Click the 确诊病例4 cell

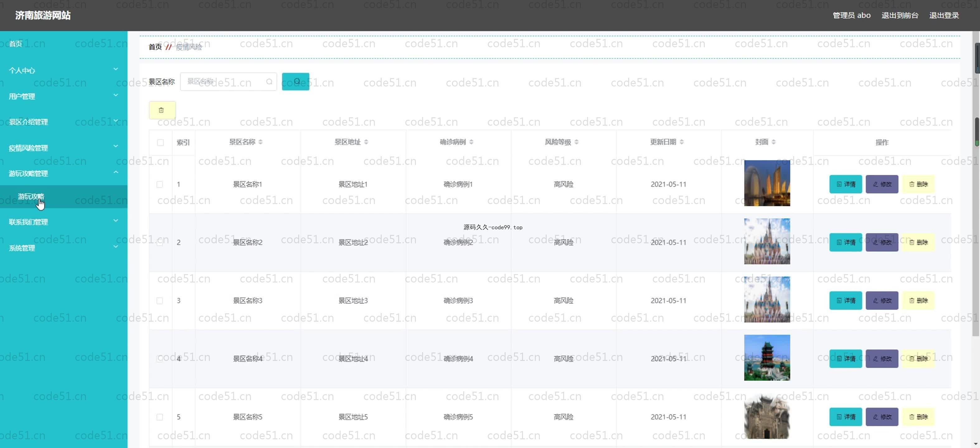pyautogui.click(x=458, y=359)
